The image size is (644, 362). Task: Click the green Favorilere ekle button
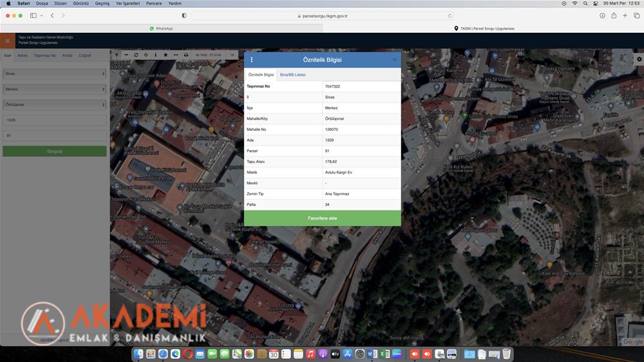click(322, 218)
